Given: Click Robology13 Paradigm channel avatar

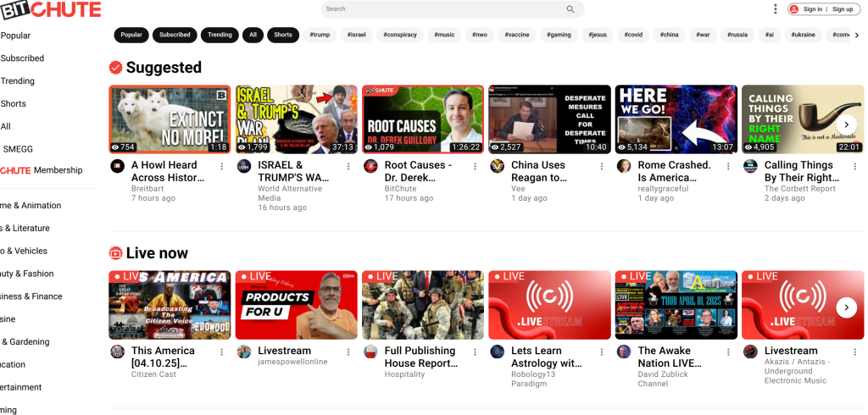Looking at the screenshot, I should (497, 351).
